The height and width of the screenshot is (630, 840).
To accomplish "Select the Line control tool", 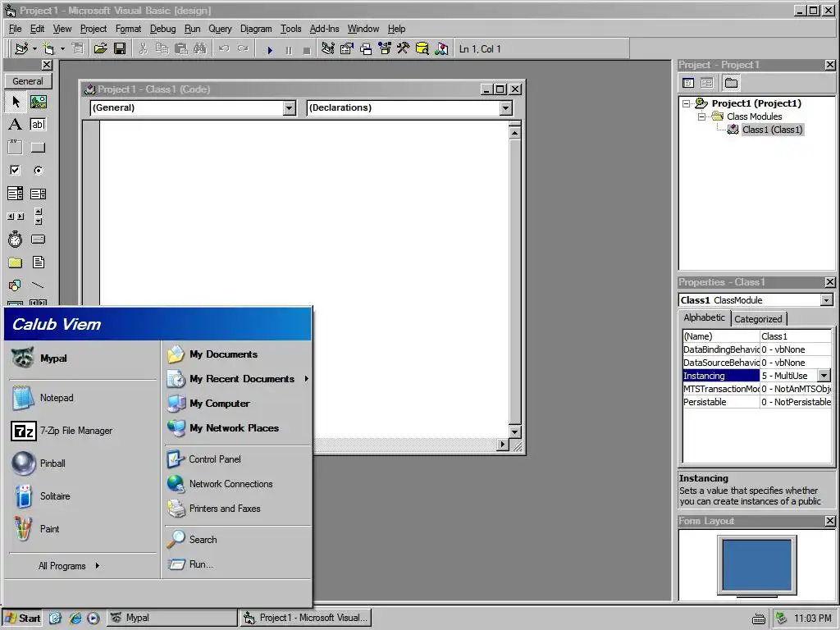I will click(38, 285).
